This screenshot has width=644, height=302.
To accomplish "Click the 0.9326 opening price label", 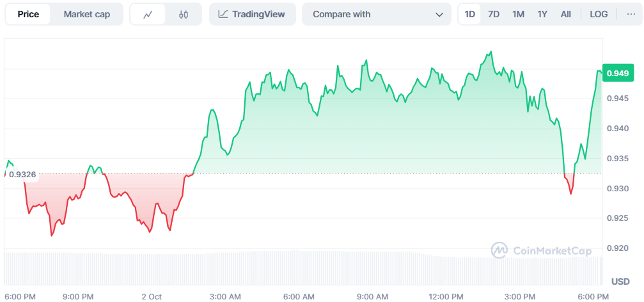I will (22, 175).
